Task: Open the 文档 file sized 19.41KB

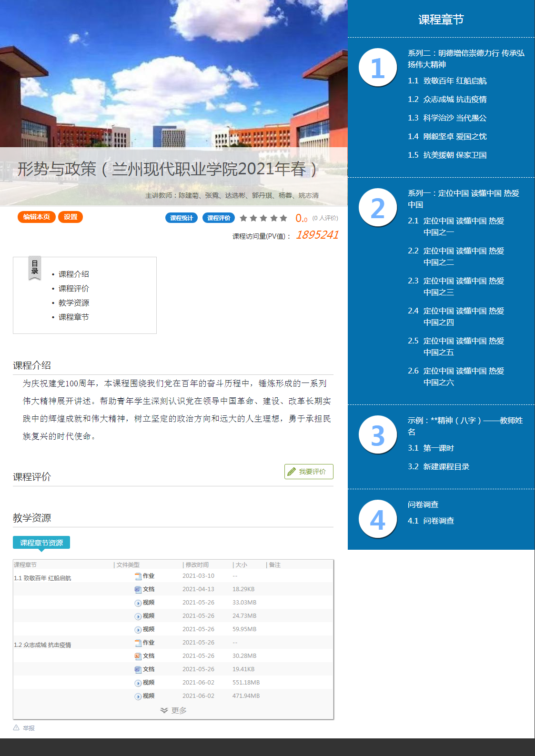Action: coord(145,669)
